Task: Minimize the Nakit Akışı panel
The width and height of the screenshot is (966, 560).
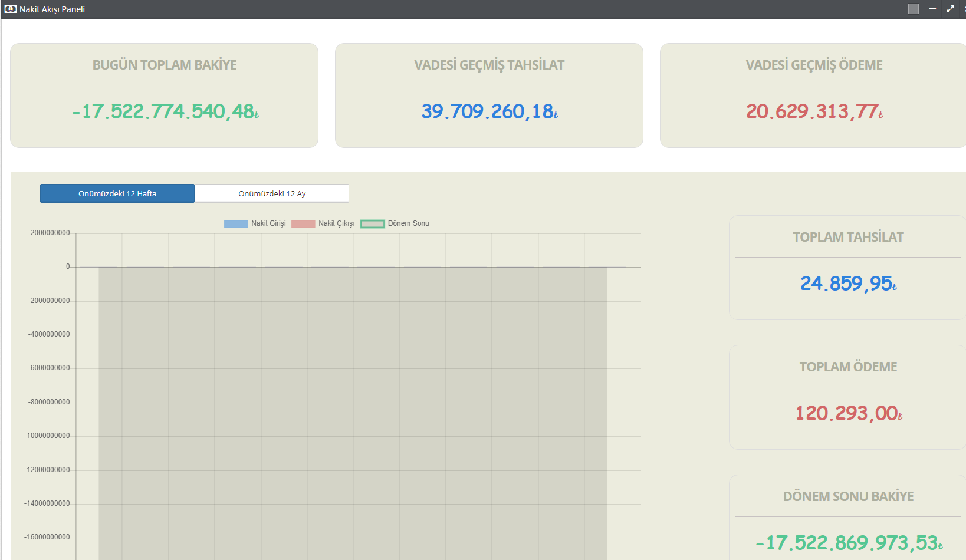Action: [x=932, y=9]
